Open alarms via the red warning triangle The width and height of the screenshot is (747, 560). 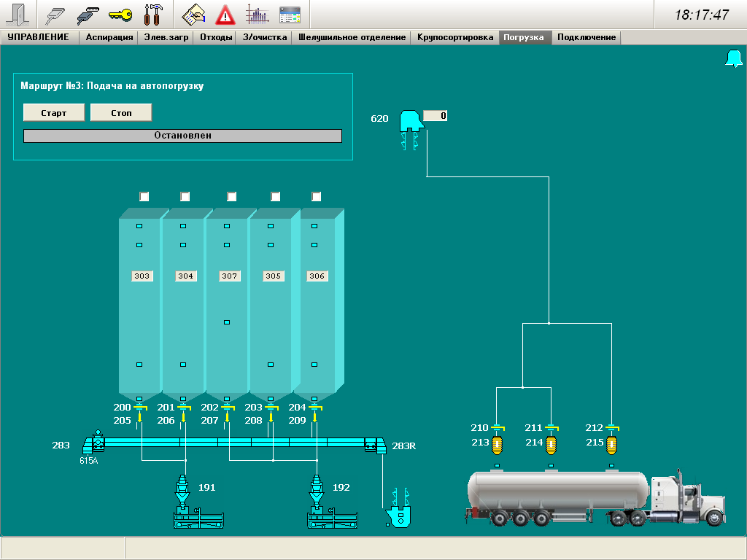[x=225, y=15]
